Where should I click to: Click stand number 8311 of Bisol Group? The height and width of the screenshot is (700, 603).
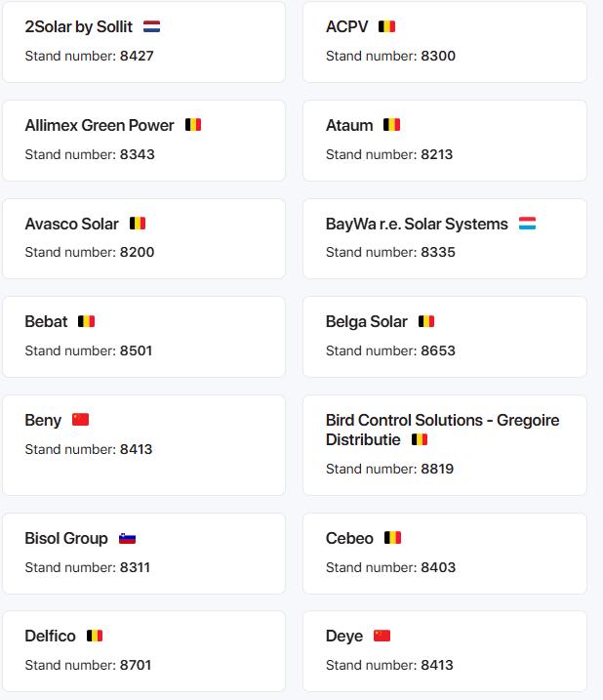pyautogui.click(x=135, y=567)
